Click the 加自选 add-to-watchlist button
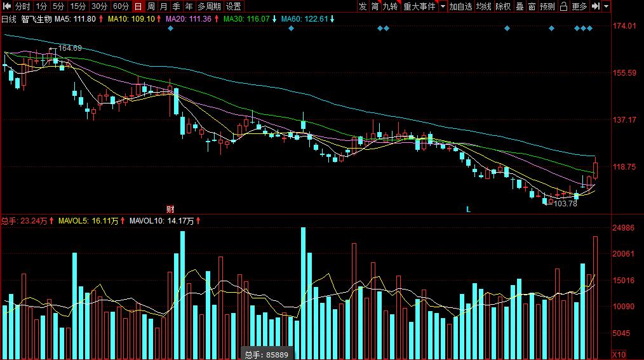Screen dimensions: 644x360 click(x=460, y=6)
